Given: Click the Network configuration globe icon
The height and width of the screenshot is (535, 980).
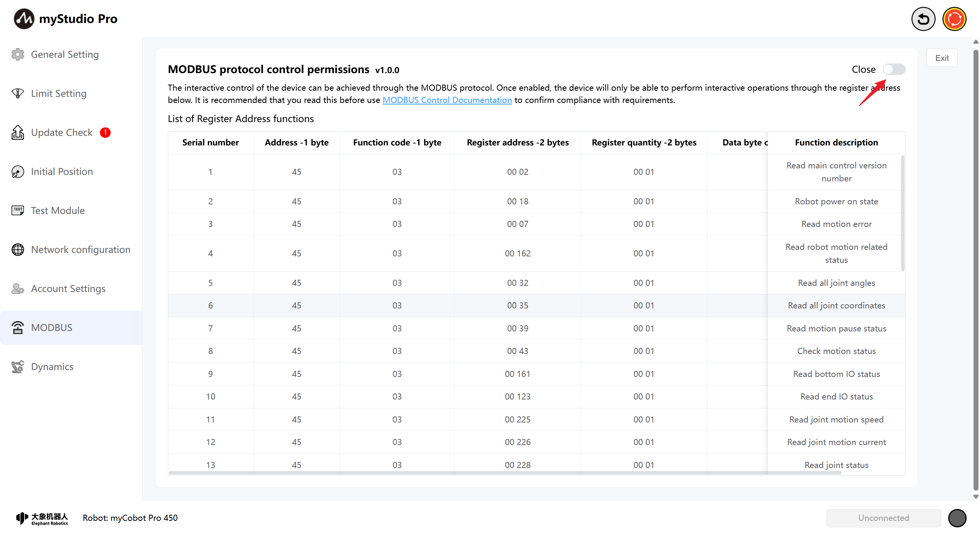Looking at the screenshot, I should [x=18, y=250].
